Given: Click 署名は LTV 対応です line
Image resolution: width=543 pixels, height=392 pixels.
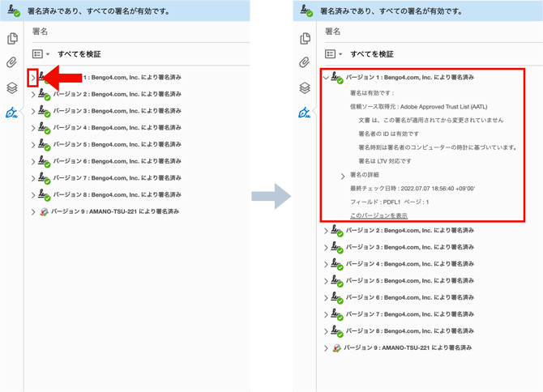Looking at the screenshot, I should coord(385,161).
